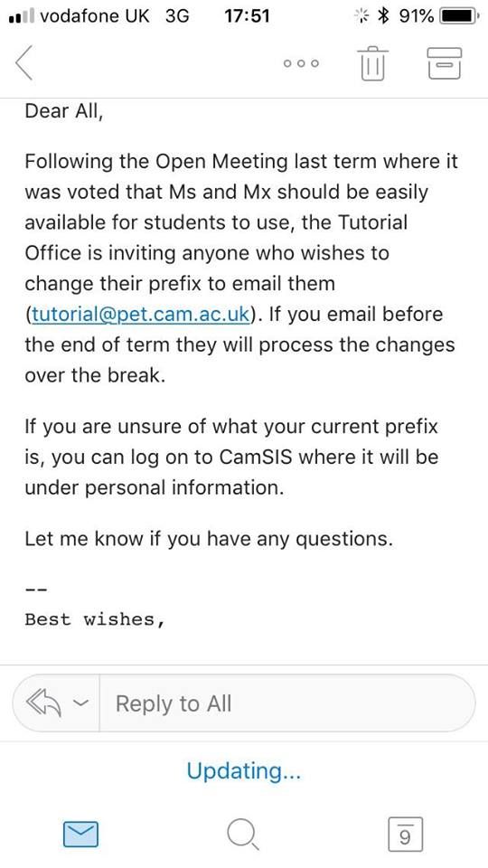The image size is (488, 868).
Task: Tap the signal strength bars
Action: [x=22, y=16]
